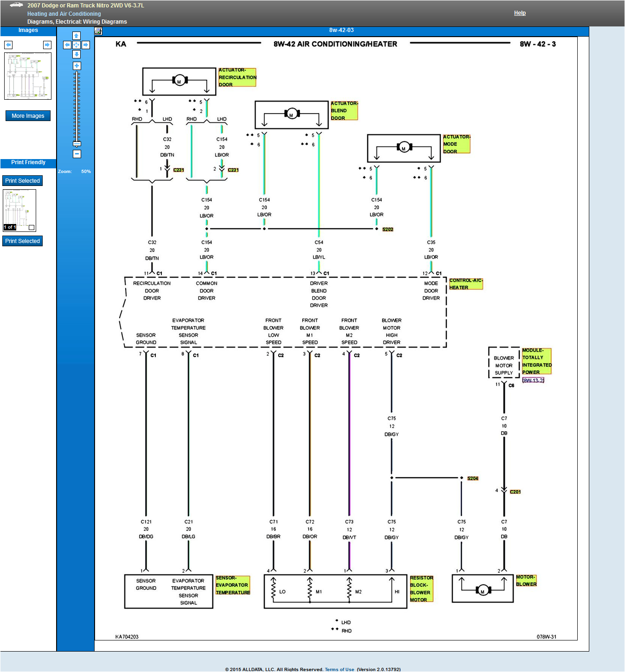Pan the diagram left with the pan arrow

(67, 45)
